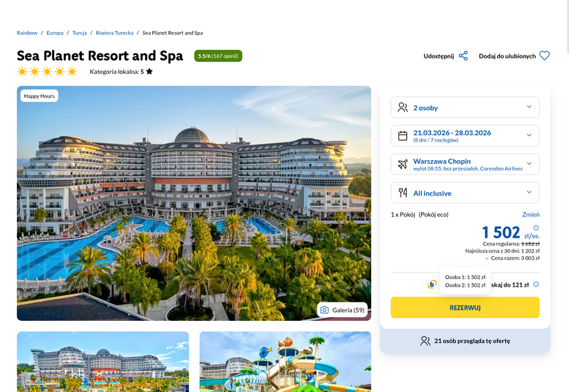Click the info icon beside the price

pyautogui.click(x=536, y=228)
